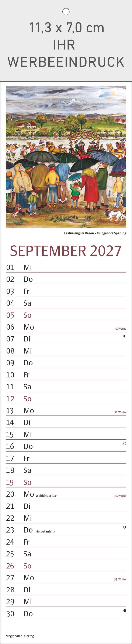Click the half-moon icon on 07 Di

coord(125,336)
